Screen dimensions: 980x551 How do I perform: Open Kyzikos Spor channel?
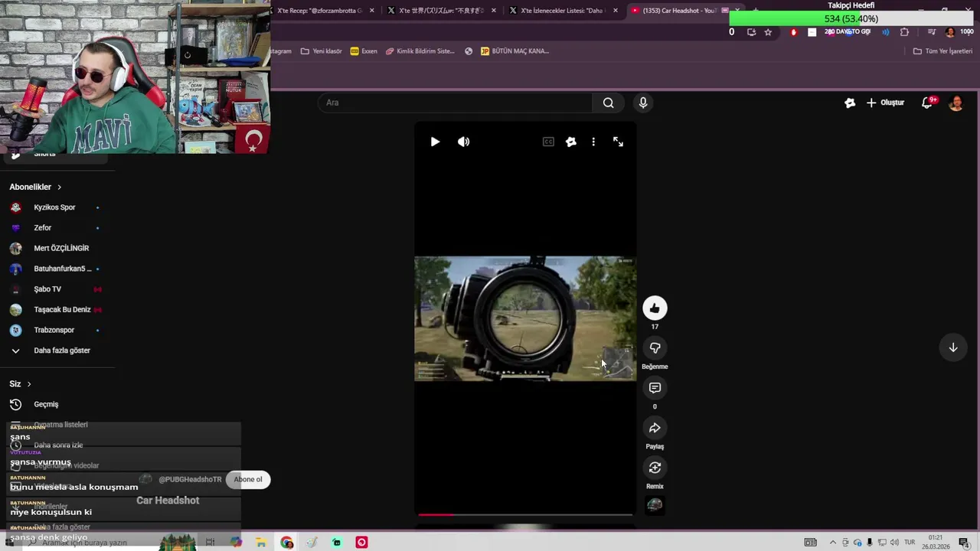(54, 207)
